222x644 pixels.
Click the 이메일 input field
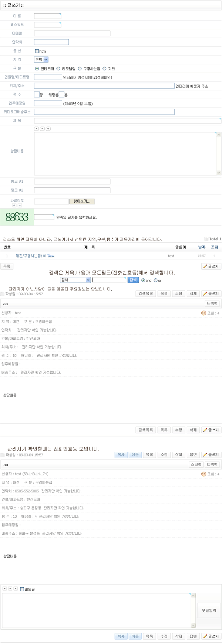pos(72,33)
